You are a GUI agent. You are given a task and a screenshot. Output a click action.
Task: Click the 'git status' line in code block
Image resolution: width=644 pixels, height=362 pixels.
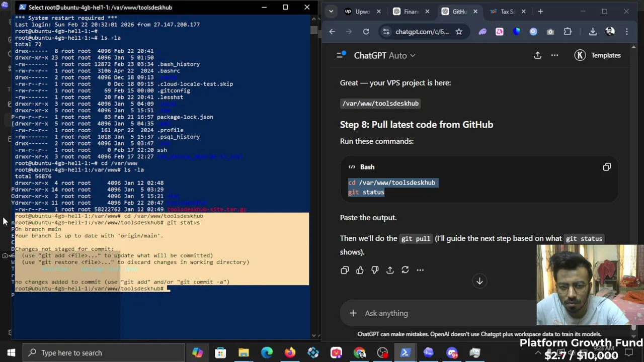click(366, 192)
